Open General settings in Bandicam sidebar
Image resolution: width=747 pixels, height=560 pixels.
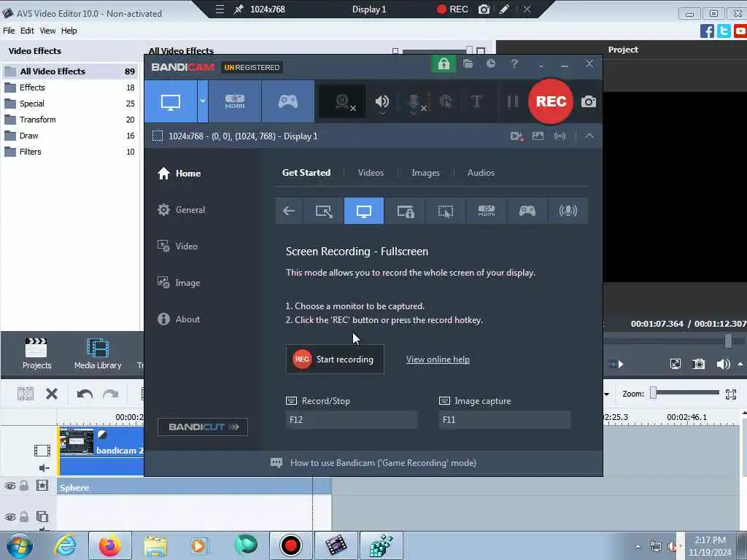(181, 209)
